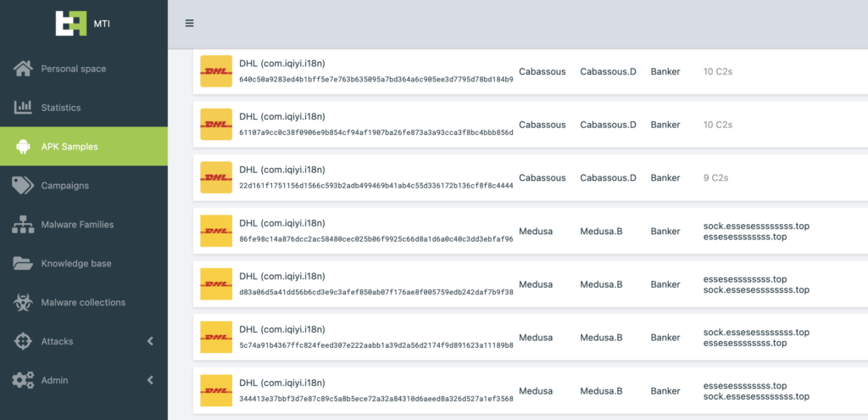The width and height of the screenshot is (868, 420).
Task: Click DHL icon for sample 640c50a9283e
Action: [216, 71]
